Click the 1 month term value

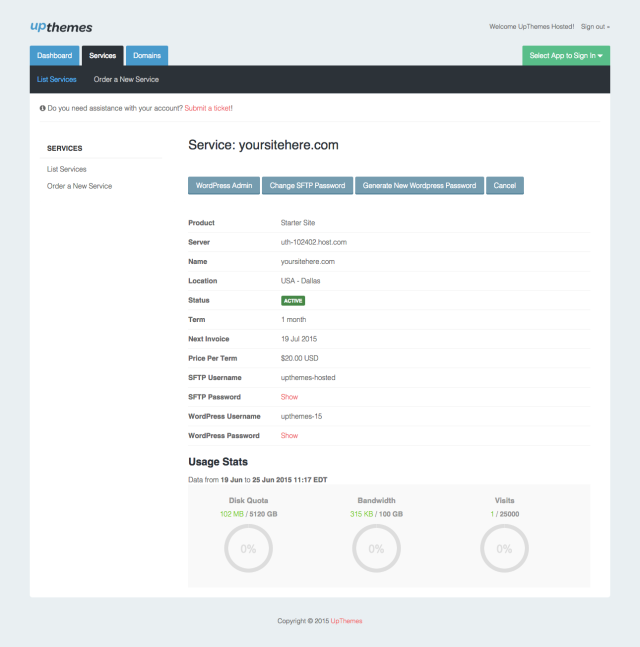pos(293,320)
